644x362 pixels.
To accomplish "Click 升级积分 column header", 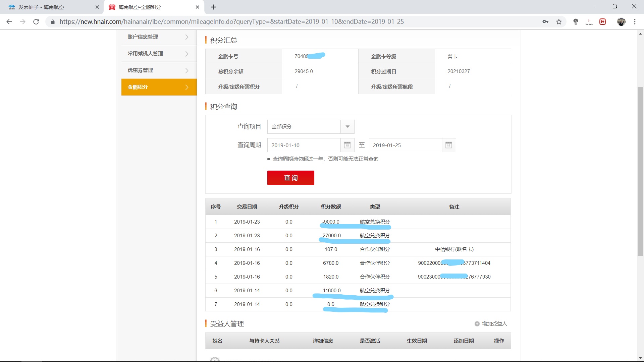I will click(289, 207).
